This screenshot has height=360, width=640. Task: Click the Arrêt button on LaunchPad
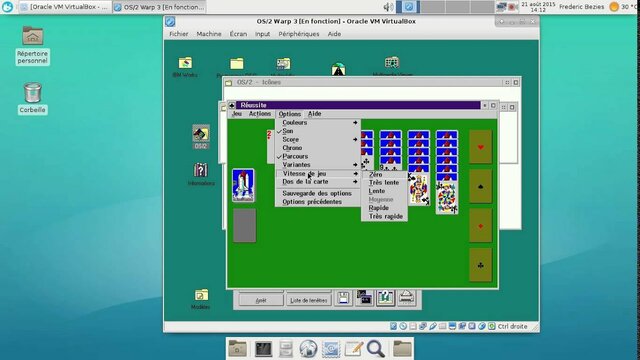tap(261, 300)
